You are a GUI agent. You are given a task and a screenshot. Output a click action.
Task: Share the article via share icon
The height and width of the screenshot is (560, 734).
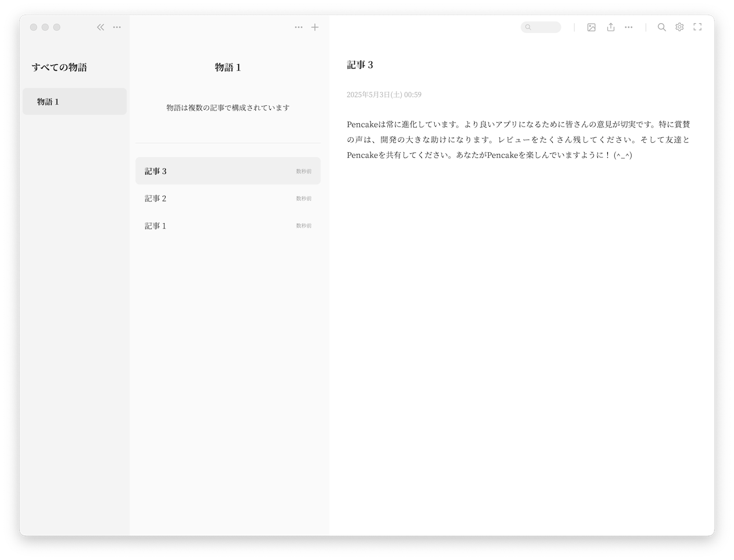point(611,27)
